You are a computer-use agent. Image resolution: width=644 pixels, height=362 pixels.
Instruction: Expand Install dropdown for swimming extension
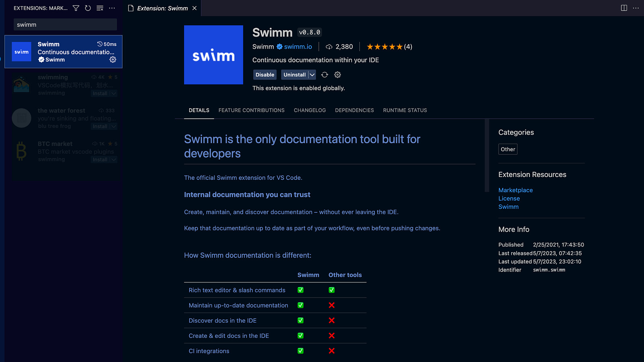pyautogui.click(x=114, y=94)
